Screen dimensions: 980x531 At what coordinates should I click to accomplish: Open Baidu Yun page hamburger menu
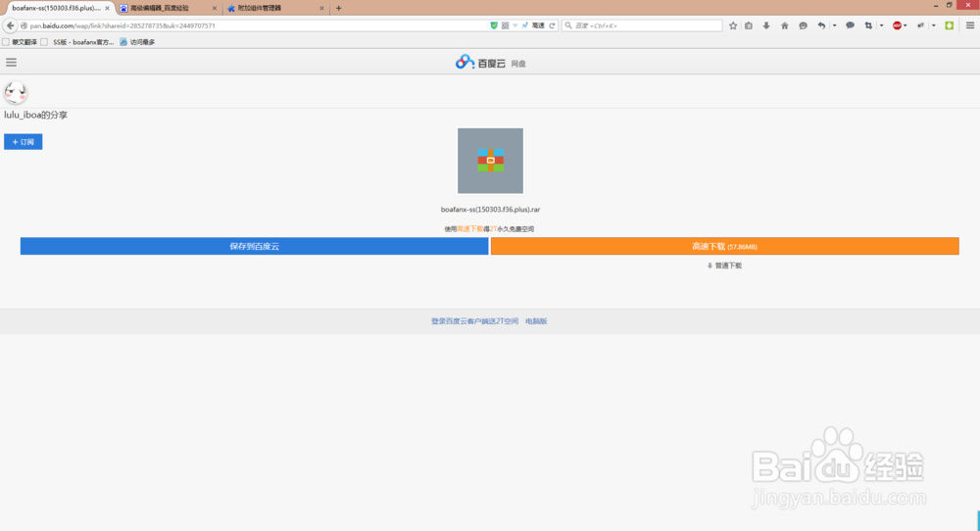(x=11, y=63)
